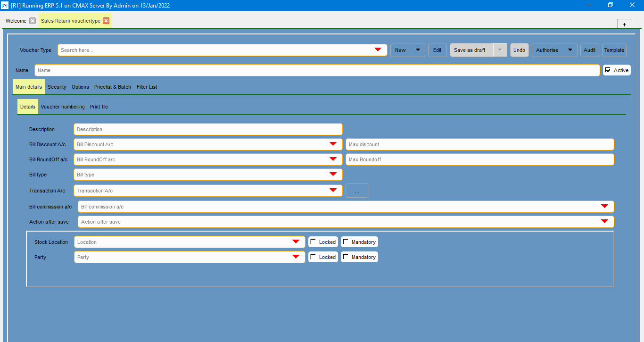This screenshot has height=342, width=644.
Task: Click the app icon in the title bar
Action: 5,5
